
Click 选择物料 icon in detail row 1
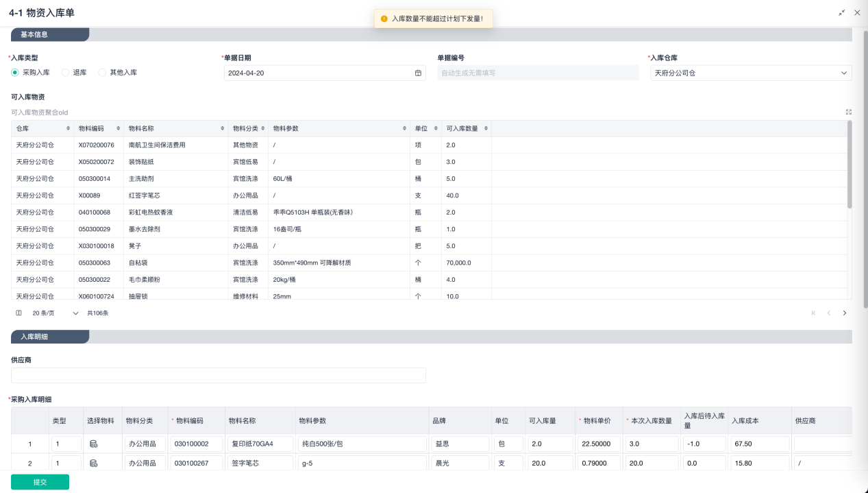94,444
